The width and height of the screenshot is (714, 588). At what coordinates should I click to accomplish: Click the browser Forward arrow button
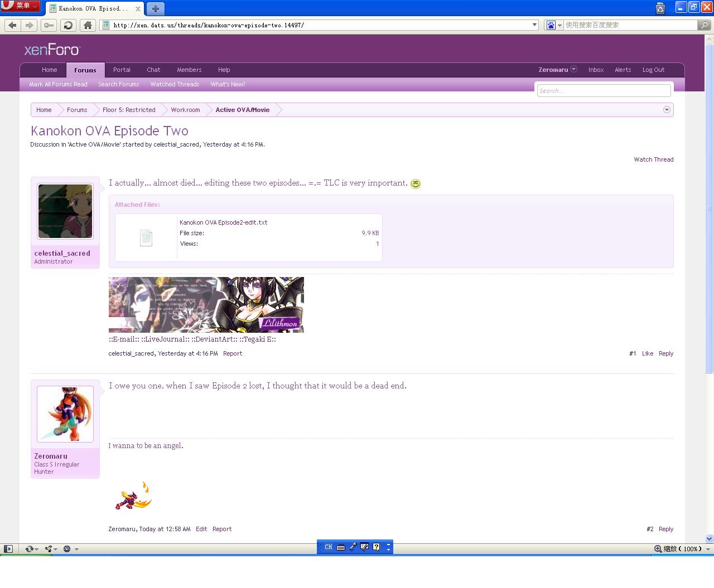click(x=30, y=25)
